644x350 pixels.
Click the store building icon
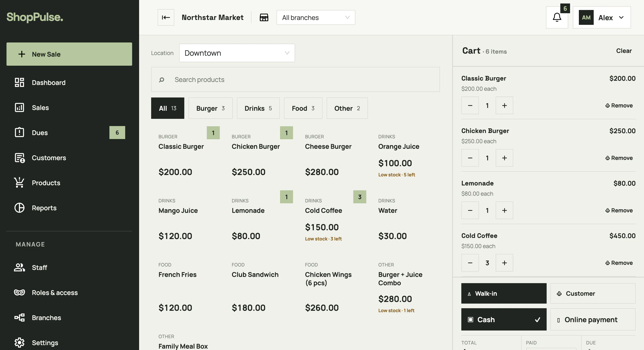click(x=264, y=17)
